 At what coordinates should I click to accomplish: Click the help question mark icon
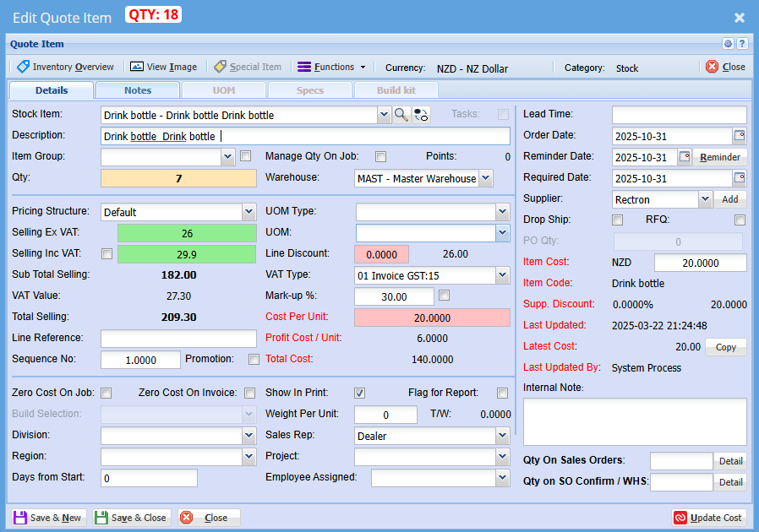click(742, 44)
